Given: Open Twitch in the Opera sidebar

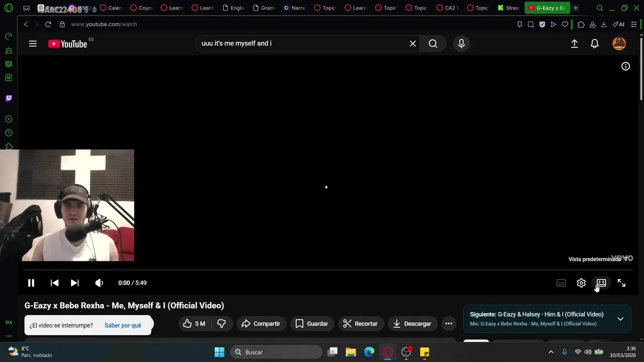Looking at the screenshot, I should pos(9,98).
